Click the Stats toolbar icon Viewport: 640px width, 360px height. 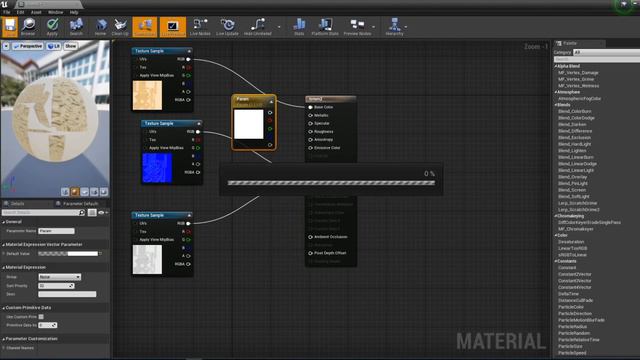(299, 27)
